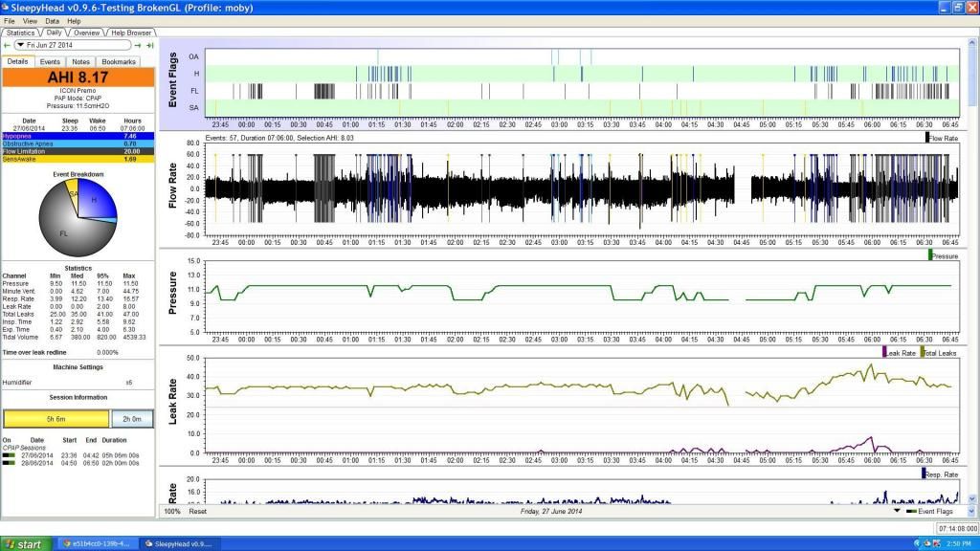The image size is (980, 551).
Task: Click the Flow Rate graph title
Action: [x=173, y=186]
